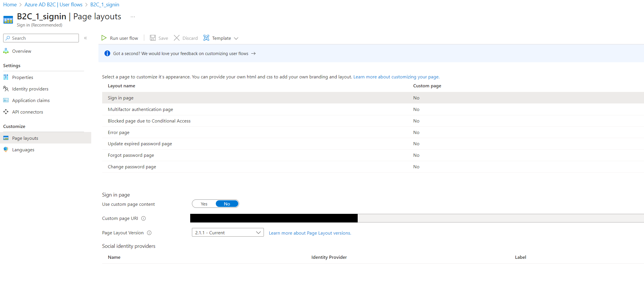
Task: Open the more options ellipsis beside title
Action: pyautogui.click(x=133, y=17)
